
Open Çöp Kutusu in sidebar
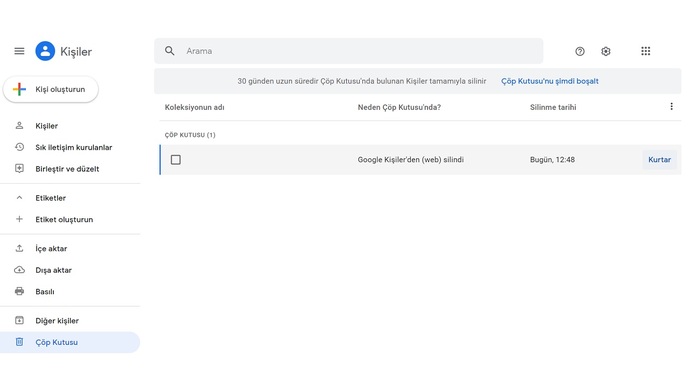pyautogui.click(x=70, y=342)
